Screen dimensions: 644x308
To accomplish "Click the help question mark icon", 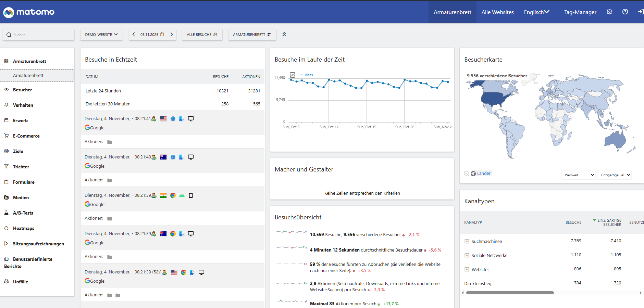I will [x=625, y=12].
